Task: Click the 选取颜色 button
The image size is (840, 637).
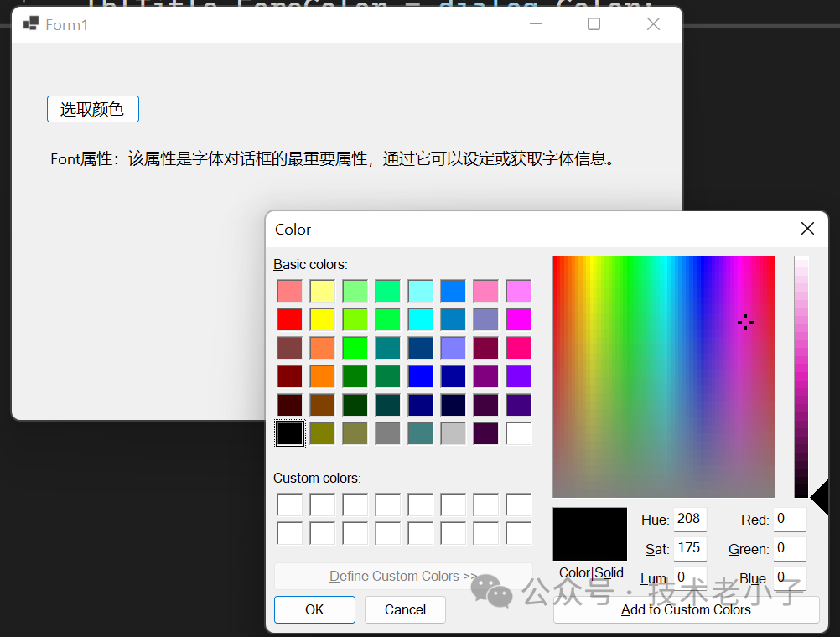Action: tap(92, 109)
